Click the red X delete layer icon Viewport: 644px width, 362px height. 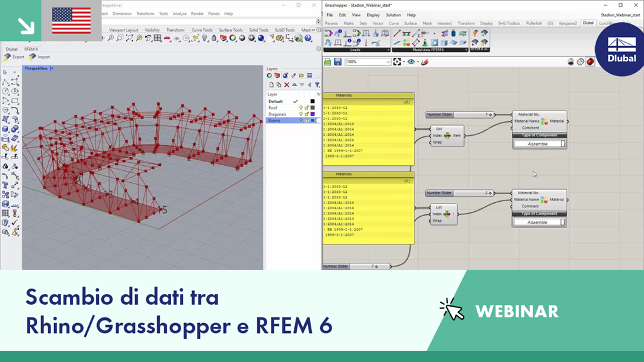click(287, 85)
